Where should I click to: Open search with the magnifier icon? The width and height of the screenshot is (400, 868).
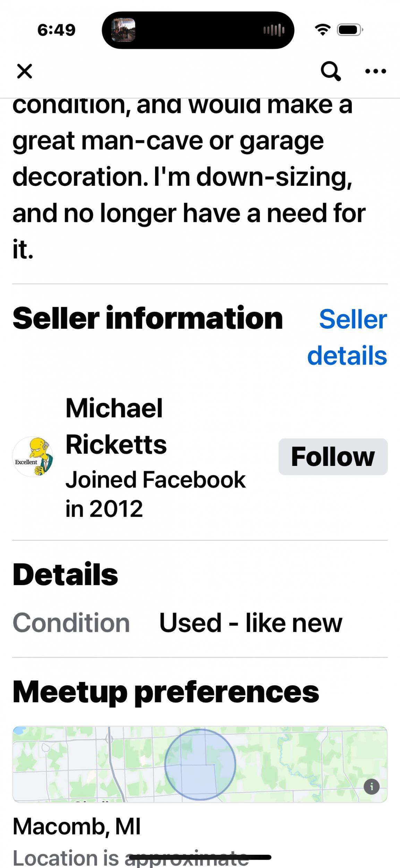click(330, 71)
